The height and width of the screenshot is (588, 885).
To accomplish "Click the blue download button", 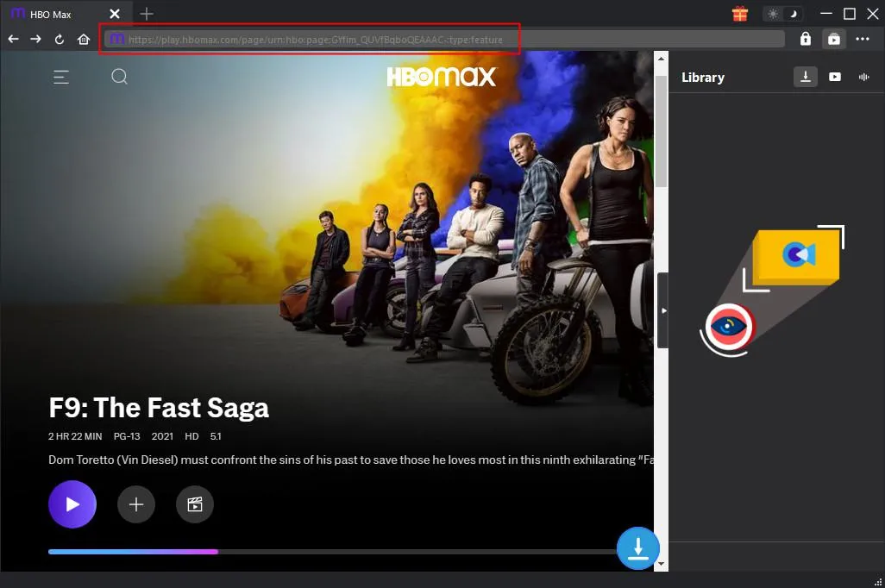I will pos(637,547).
